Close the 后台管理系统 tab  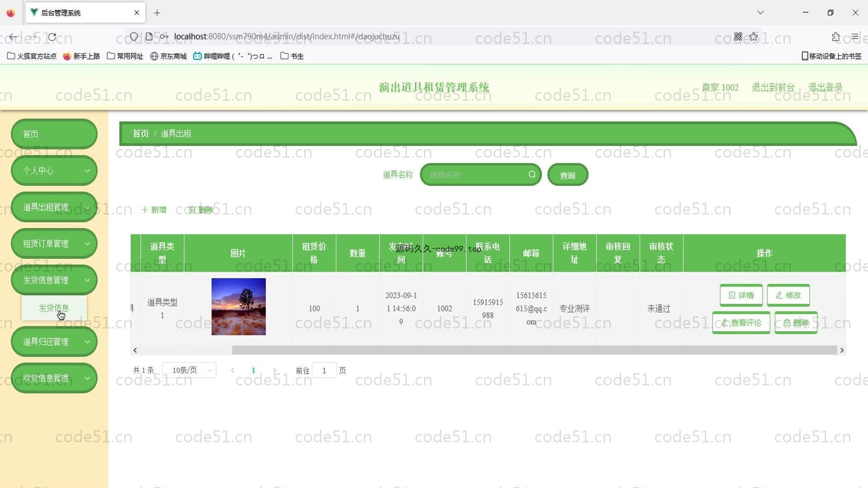click(137, 13)
